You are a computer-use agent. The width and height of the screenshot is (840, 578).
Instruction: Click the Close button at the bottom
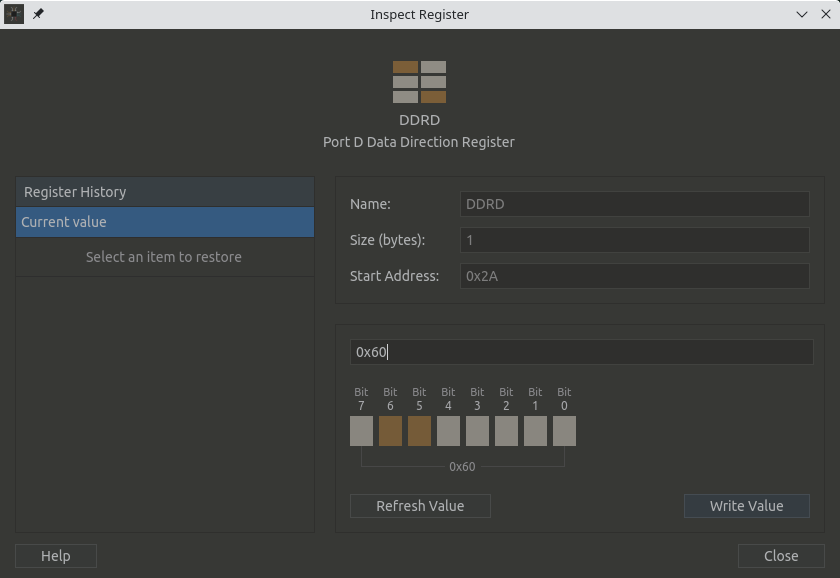[x=781, y=556]
